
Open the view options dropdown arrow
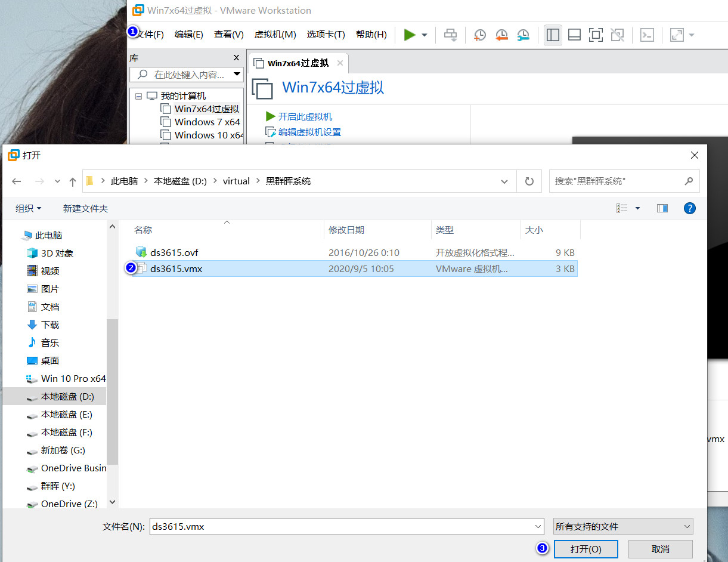(637, 208)
